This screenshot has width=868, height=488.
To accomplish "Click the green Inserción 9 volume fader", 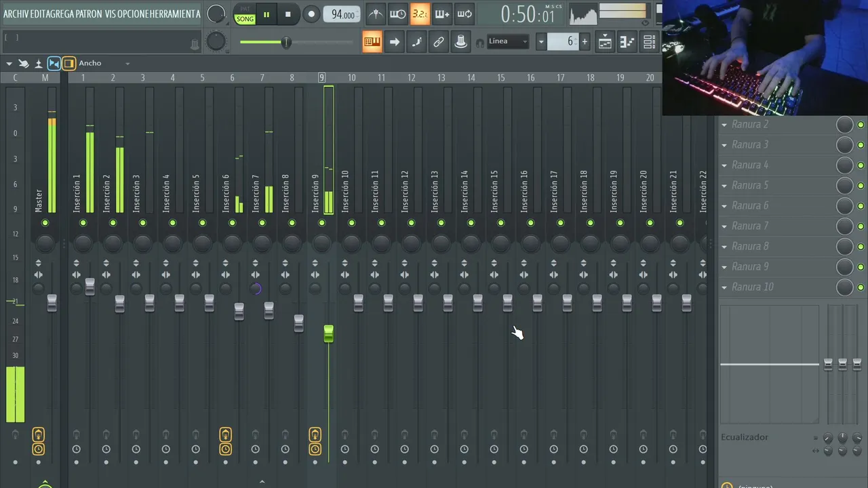I will 328,333.
